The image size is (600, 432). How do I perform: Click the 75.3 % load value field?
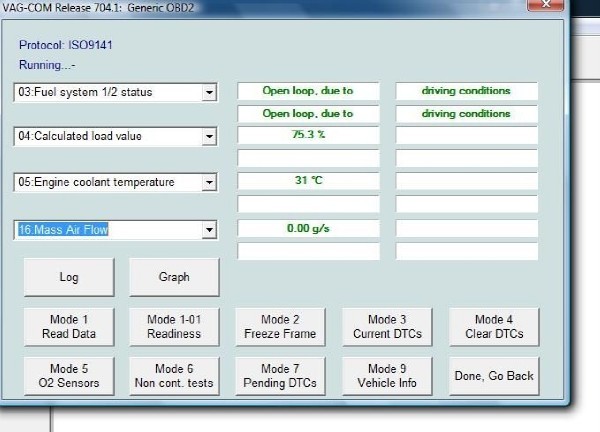pos(308,135)
